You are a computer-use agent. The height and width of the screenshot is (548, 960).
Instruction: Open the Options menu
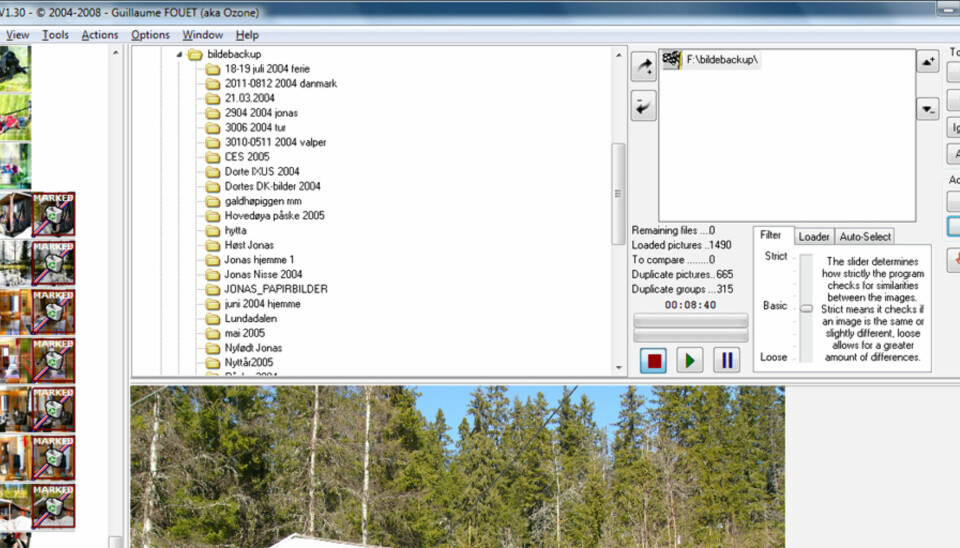coord(150,35)
